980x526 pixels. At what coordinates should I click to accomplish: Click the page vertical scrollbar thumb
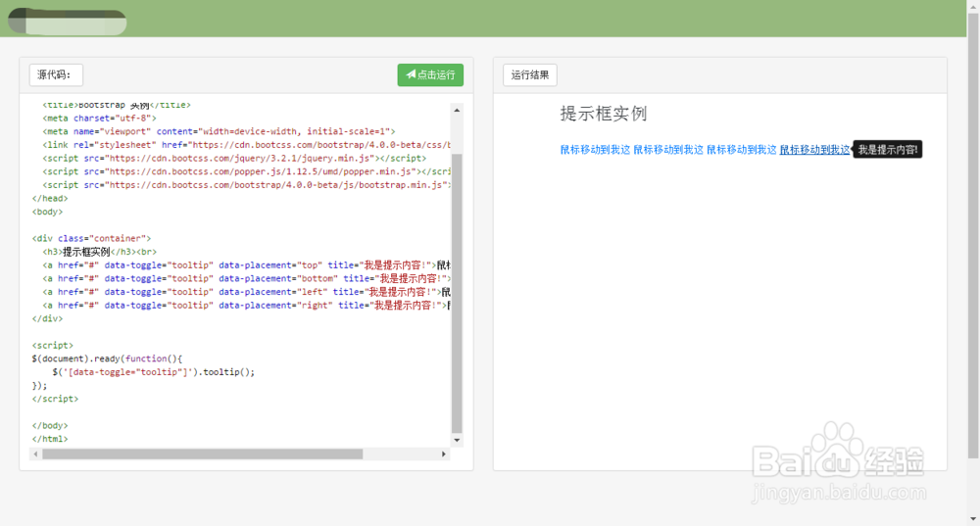(973, 234)
